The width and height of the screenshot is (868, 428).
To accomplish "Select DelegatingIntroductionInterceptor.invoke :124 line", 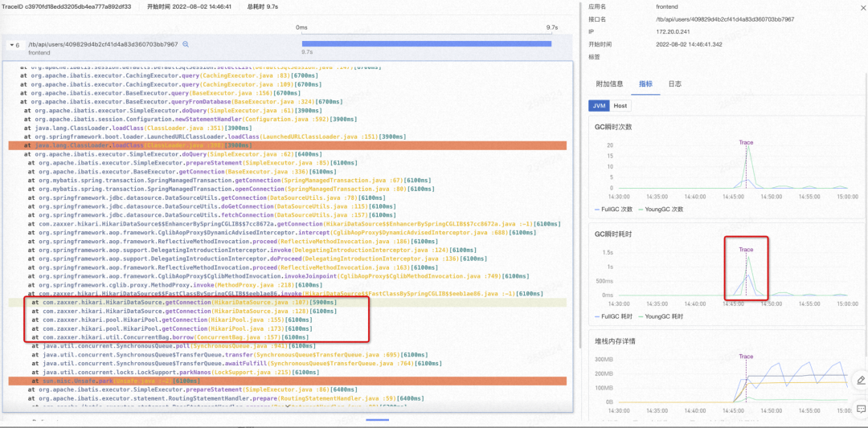I will (x=252, y=250).
